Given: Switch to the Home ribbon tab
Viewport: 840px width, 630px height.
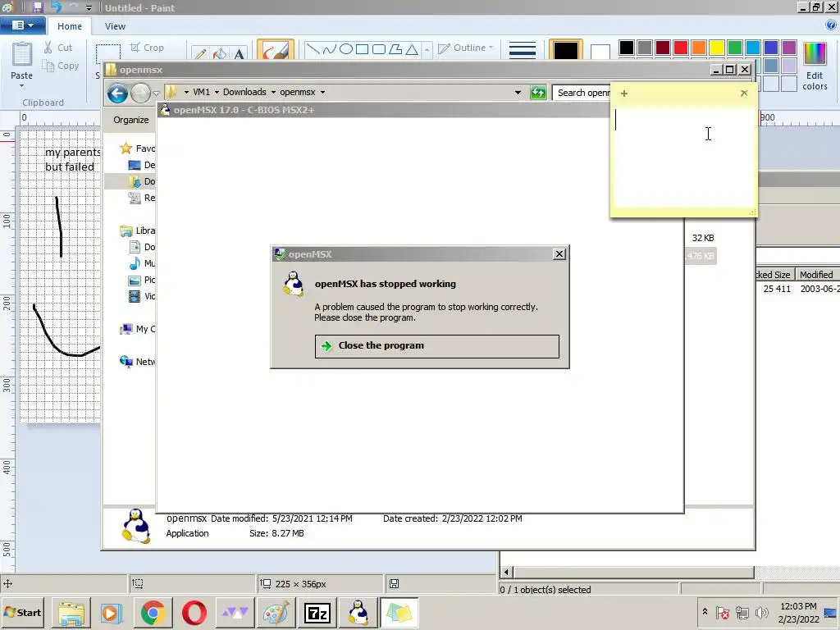Looking at the screenshot, I should 70,26.
